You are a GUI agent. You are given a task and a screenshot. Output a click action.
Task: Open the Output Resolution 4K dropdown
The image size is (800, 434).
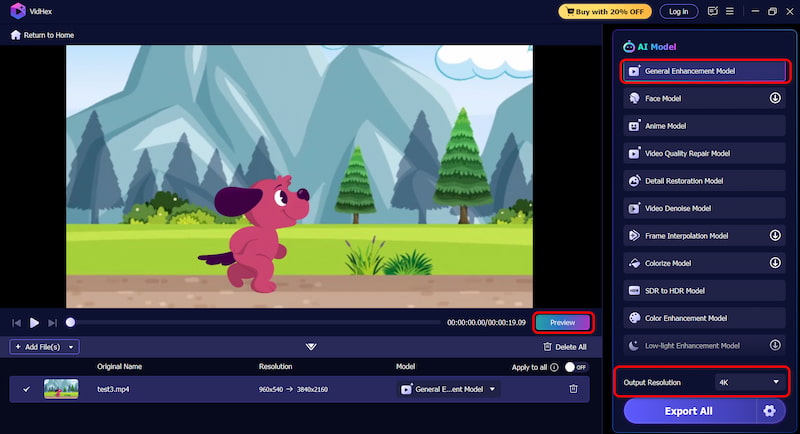[747, 382]
